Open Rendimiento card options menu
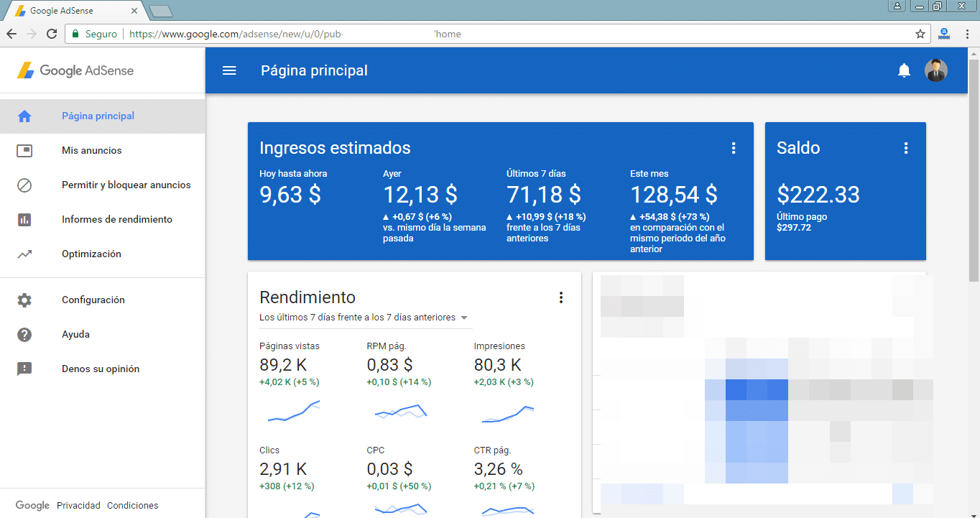This screenshot has width=980, height=518. pyautogui.click(x=561, y=297)
